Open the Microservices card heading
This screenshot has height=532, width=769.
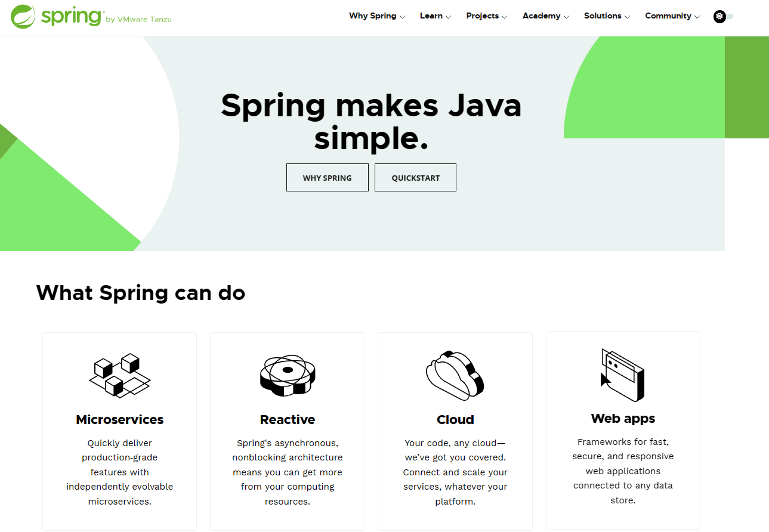coord(120,420)
